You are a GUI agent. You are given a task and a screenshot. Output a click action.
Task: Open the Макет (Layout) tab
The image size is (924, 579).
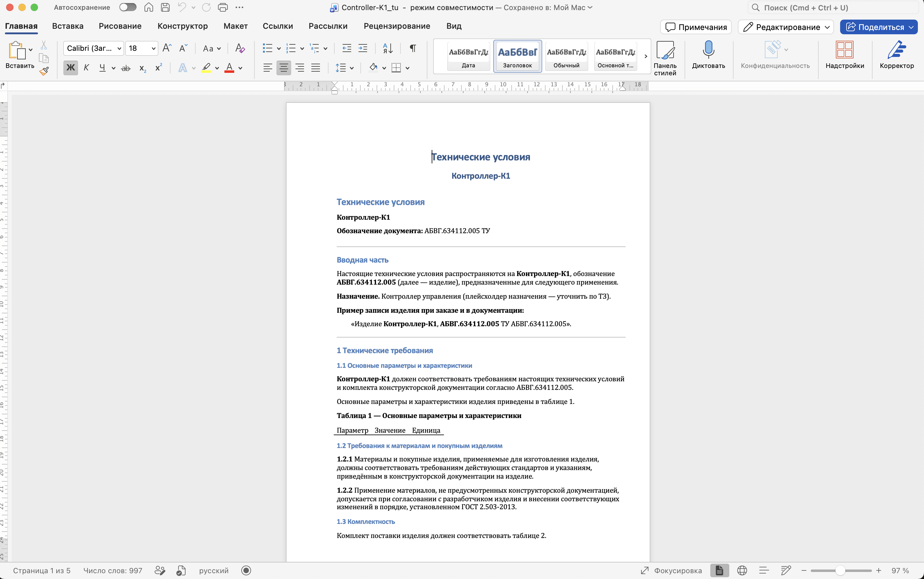(235, 26)
